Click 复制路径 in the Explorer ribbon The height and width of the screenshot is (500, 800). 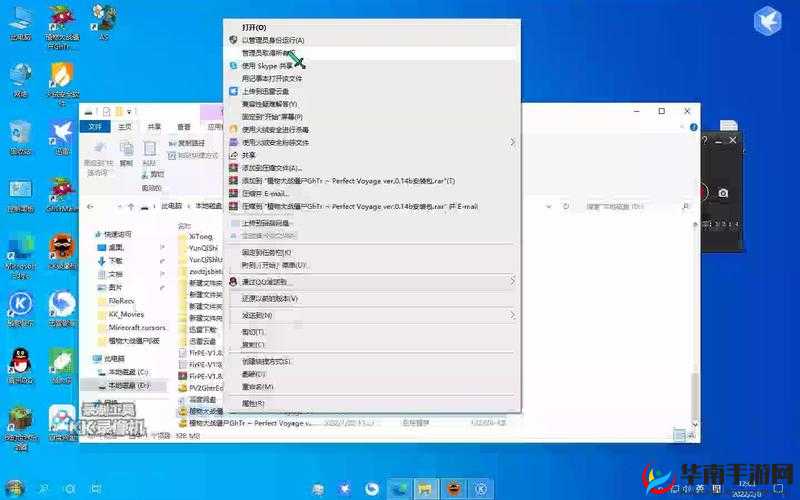pos(187,143)
